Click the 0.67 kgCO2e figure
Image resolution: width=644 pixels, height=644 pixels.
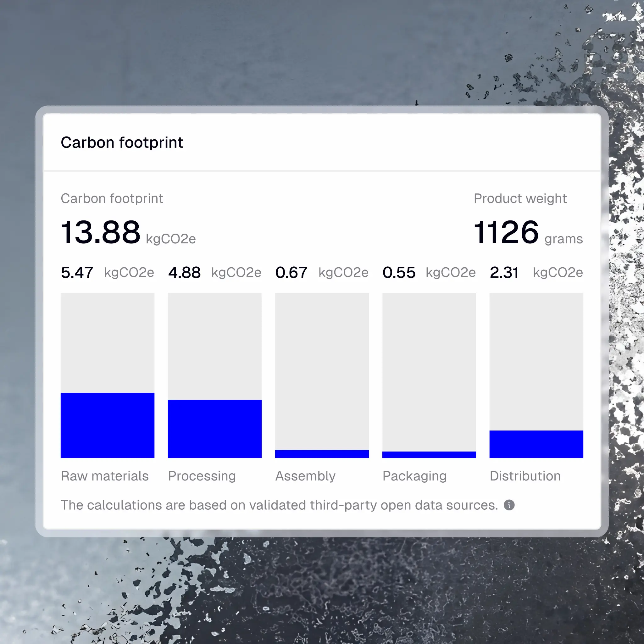tap(292, 272)
